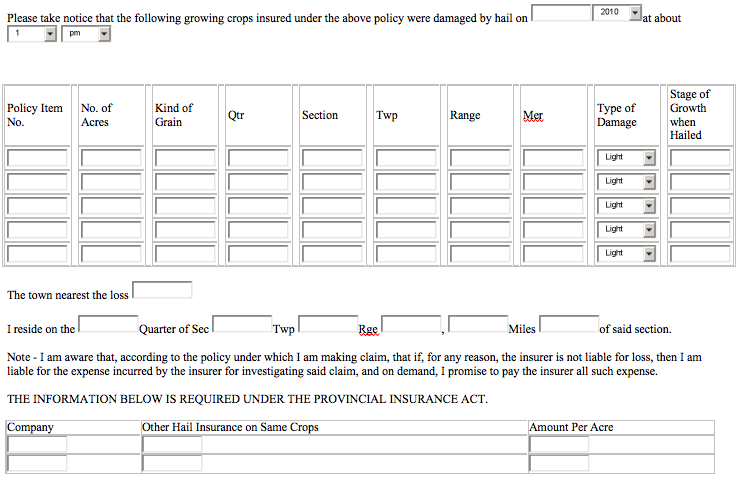Focus the 'I reside on the' quarter field
The image size is (740, 490).
pyautogui.click(x=108, y=324)
